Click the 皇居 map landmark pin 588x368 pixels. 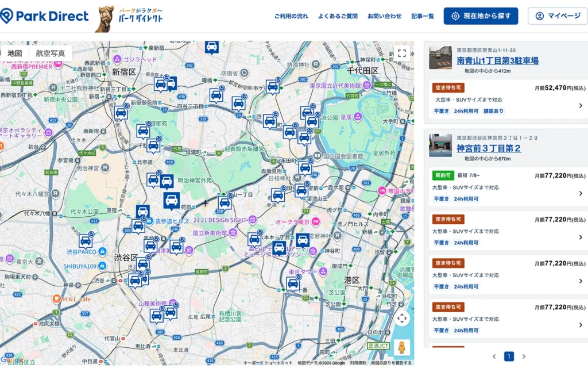tap(358, 117)
